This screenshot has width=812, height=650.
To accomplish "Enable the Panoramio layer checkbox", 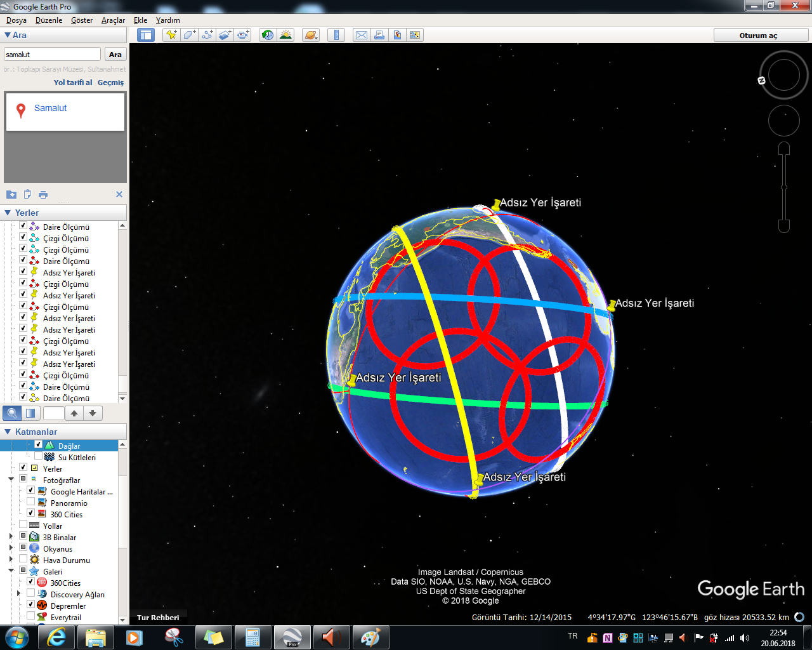I will tap(30, 502).
